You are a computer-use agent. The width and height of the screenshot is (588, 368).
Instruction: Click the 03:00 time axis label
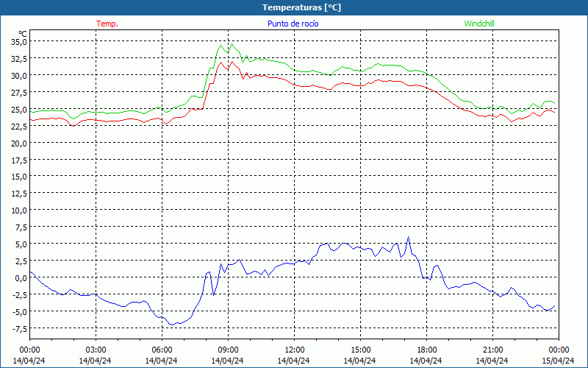96,350
